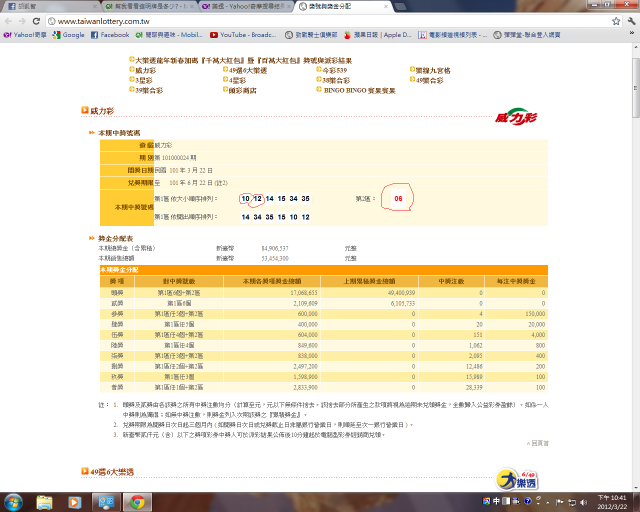Click the browser forward arrow

pyautogui.click(x=22, y=21)
